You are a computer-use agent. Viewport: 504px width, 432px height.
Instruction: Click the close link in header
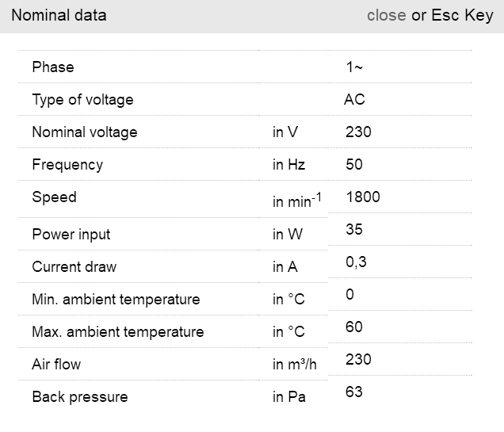[x=386, y=16]
